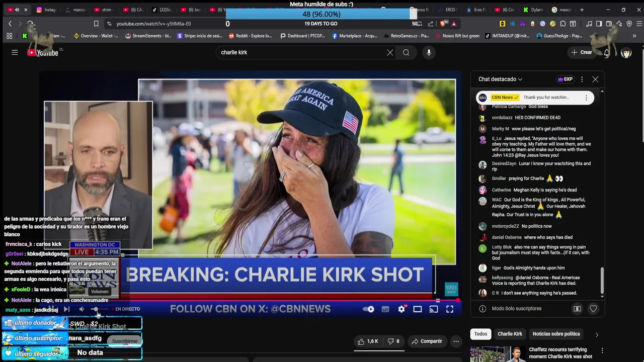Open the 'Reddit - Explora lo...' bookmark
644x362 pixels.
(250, 36)
